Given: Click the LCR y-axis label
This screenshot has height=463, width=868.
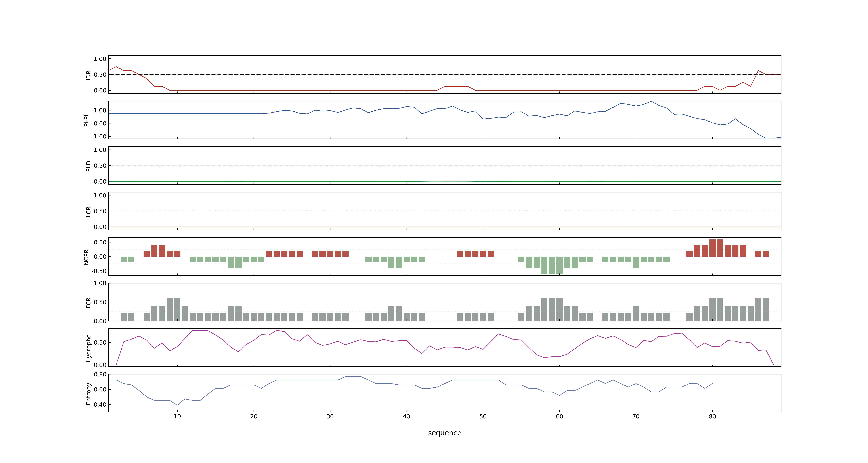Looking at the screenshot, I should tap(88, 211).
